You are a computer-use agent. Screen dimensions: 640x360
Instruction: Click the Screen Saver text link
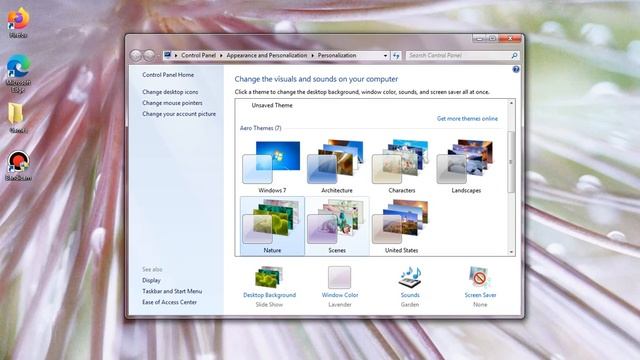pyautogui.click(x=480, y=295)
